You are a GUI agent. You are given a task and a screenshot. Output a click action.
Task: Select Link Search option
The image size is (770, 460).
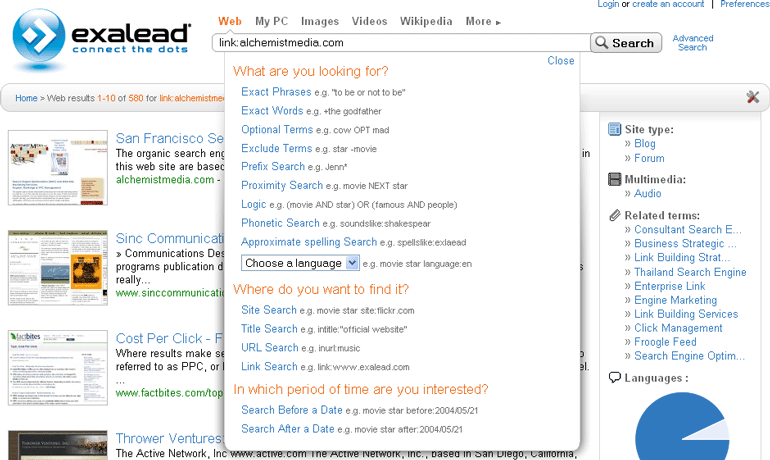pyautogui.click(x=269, y=366)
